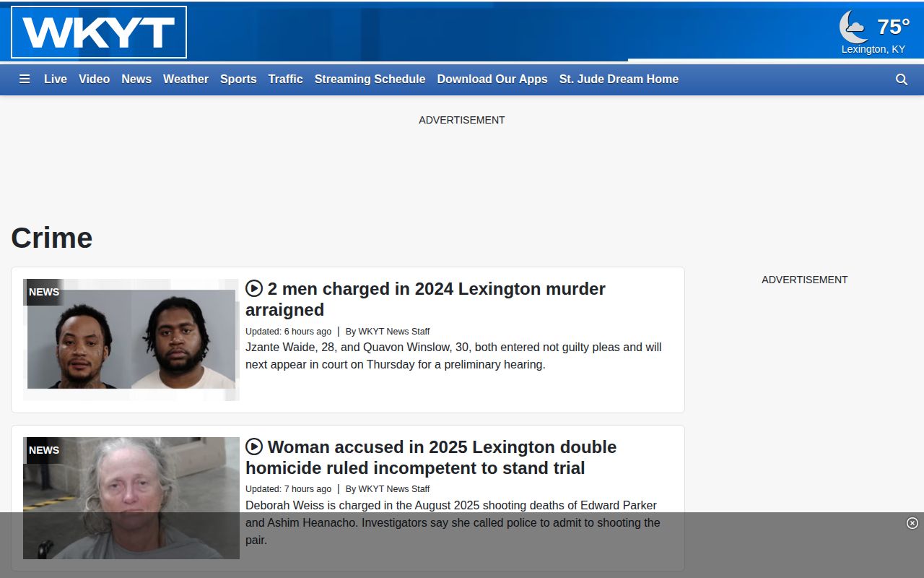Click the 75° temperature reading

893,27
